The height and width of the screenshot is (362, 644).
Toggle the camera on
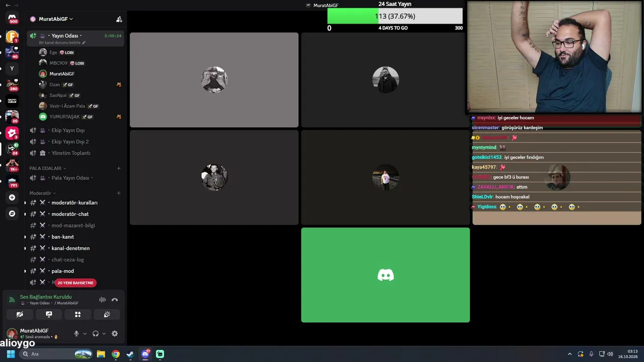point(20,314)
